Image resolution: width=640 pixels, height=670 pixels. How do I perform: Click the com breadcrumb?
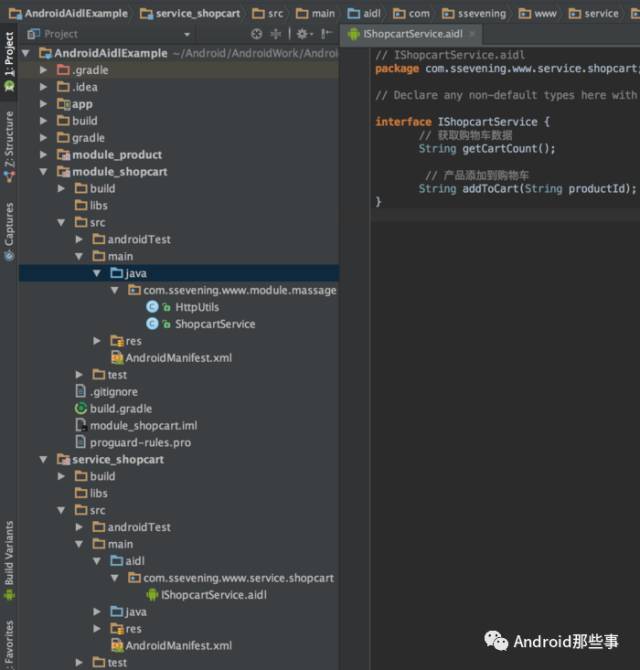click(x=411, y=14)
